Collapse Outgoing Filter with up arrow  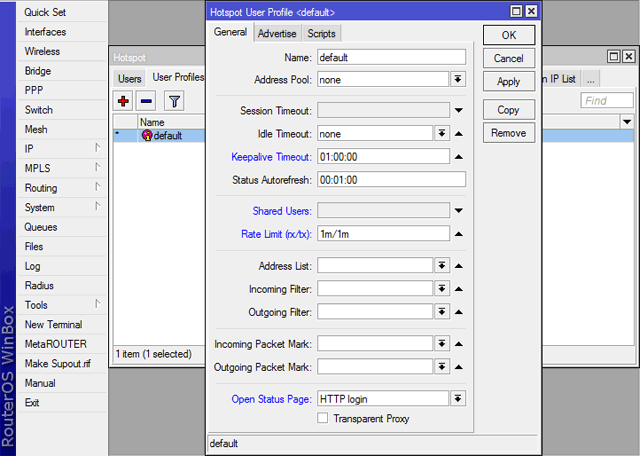459,312
